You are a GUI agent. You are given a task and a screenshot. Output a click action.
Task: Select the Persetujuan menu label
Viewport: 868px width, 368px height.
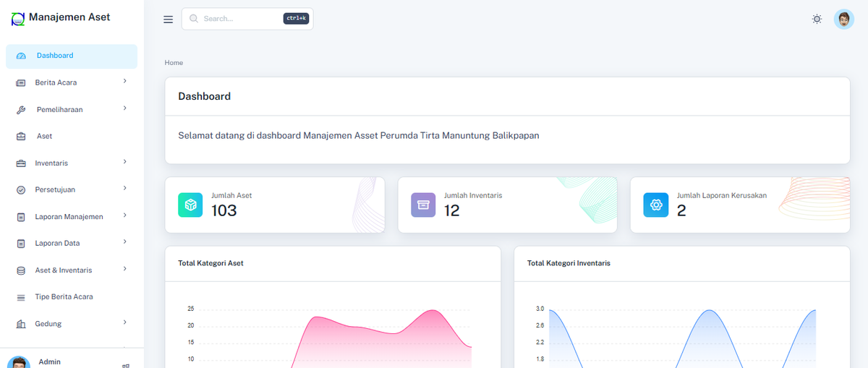[x=55, y=190]
